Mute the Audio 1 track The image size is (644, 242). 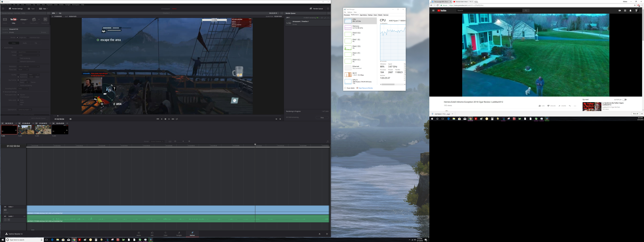(x=9, y=220)
